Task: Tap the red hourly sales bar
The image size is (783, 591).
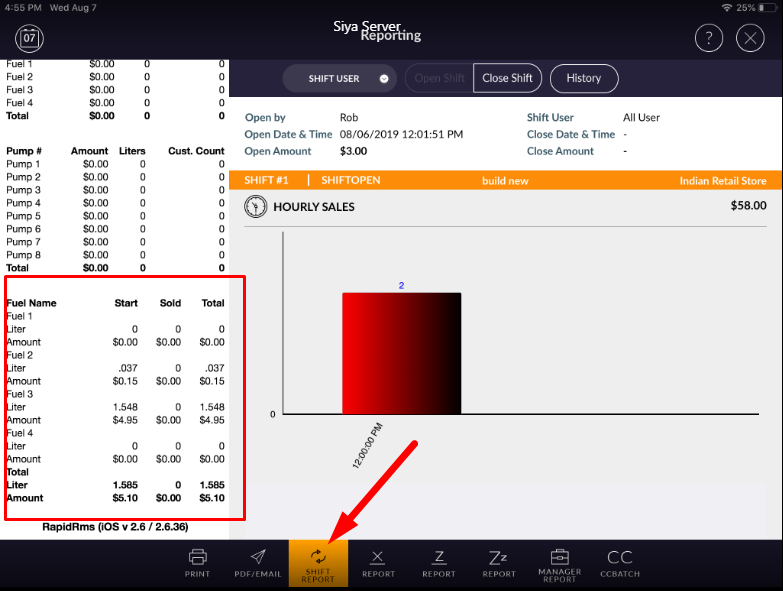Action: coord(401,353)
